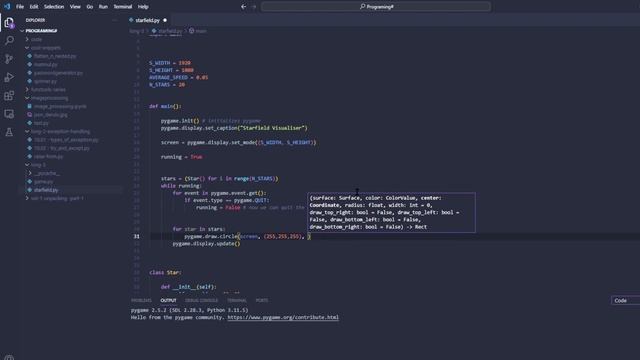The image size is (640, 360).
Task: Select the starfield.py editor tab
Action: [147, 20]
